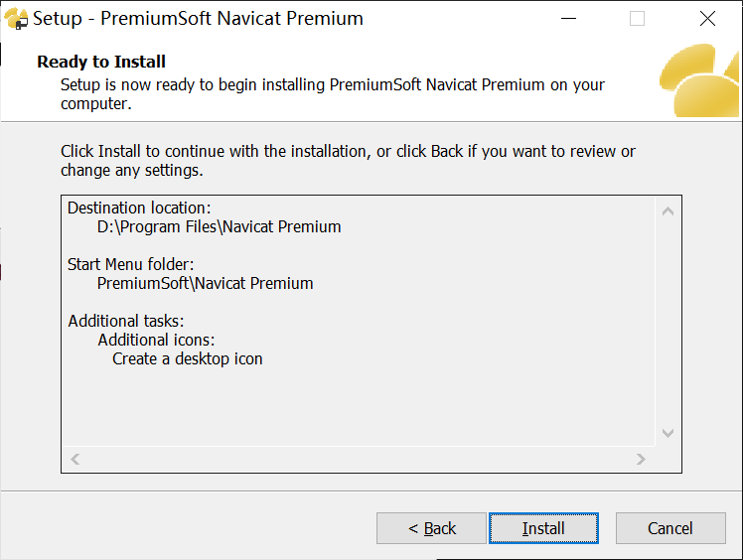Click the horizontal scrollbar track in summary box
This screenshot has width=743, height=560.
(358, 459)
